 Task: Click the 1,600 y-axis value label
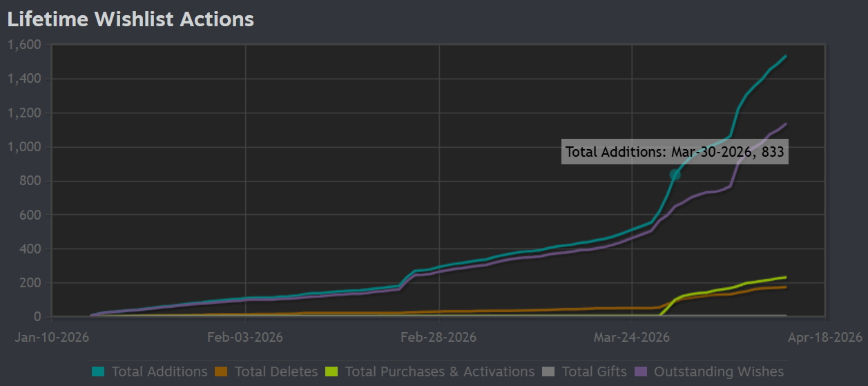click(x=24, y=45)
